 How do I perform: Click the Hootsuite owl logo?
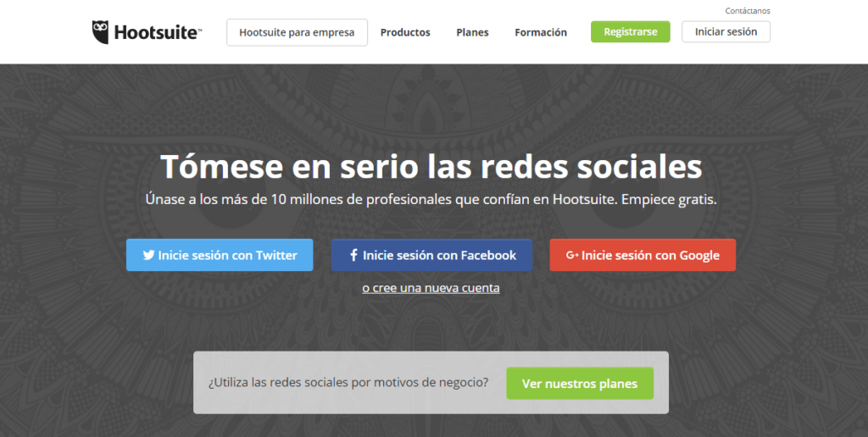point(100,32)
